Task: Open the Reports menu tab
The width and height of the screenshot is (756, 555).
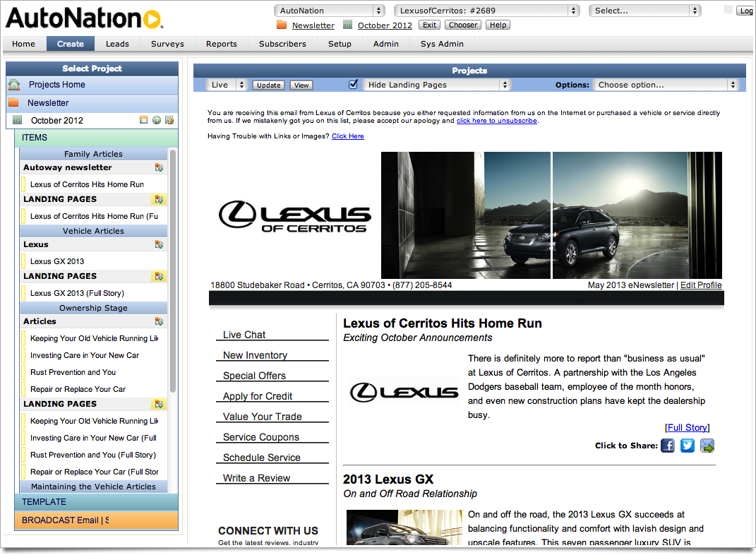Action: tap(222, 44)
